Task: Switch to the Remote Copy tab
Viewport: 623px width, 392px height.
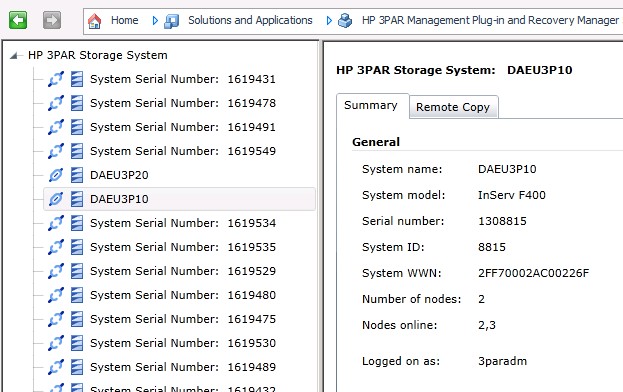Action: point(453,107)
